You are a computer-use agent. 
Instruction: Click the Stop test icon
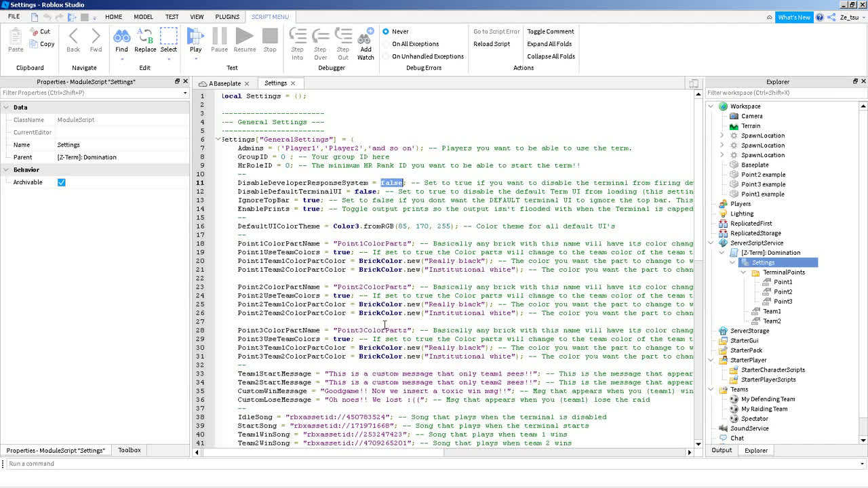click(270, 37)
